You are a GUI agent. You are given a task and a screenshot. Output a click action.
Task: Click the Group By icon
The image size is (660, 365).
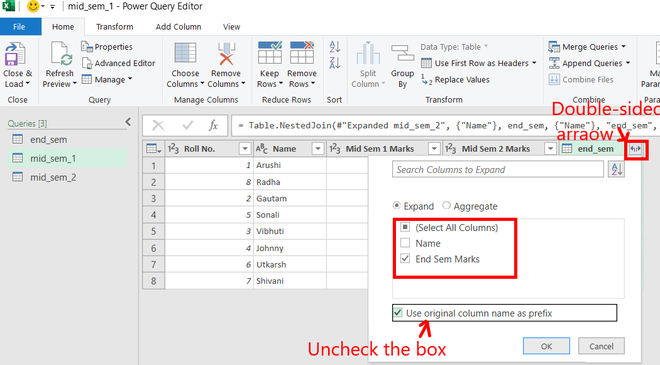[402, 54]
